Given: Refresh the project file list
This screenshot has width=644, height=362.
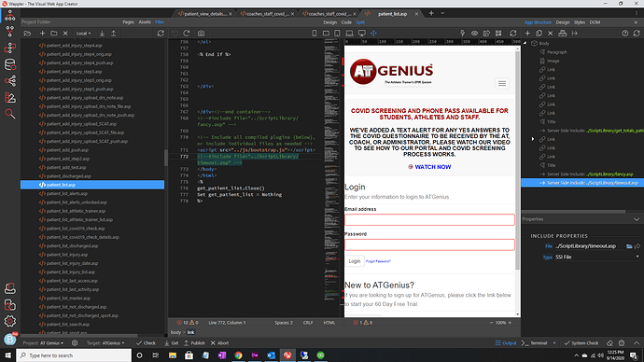Looking at the screenshot, I should [161, 34].
